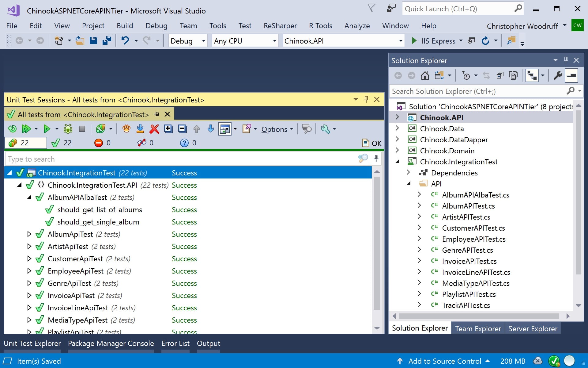Toggle failed tests filter with red icon

(103, 143)
